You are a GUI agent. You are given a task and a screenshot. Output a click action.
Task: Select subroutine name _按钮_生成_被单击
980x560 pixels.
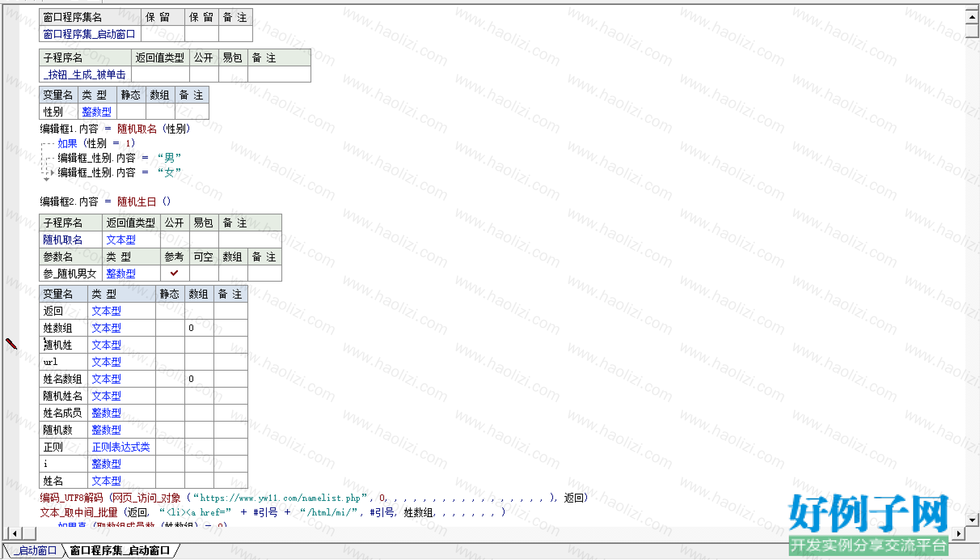84,74
